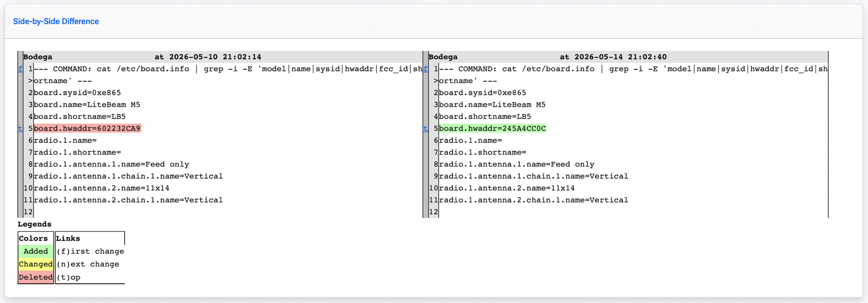This screenshot has height=303, width=868.
Task: Click the '(n)ext change' legend entry
Action: click(88, 264)
